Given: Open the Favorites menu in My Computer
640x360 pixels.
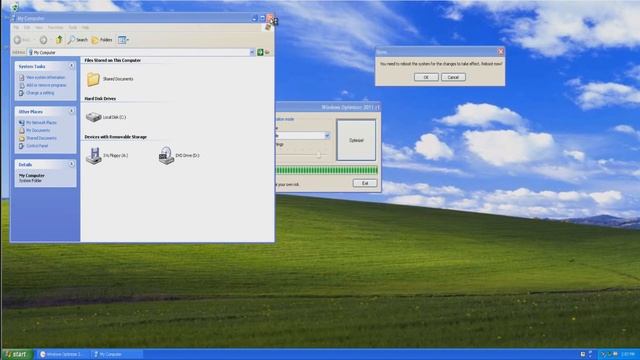Looking at the screenshot, I should tap(56, 27).
